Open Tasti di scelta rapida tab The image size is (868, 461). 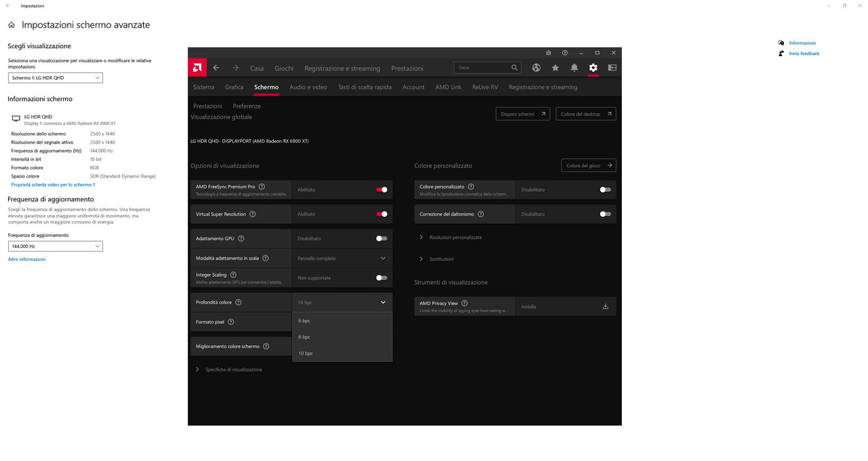click(x=365, y=87)
